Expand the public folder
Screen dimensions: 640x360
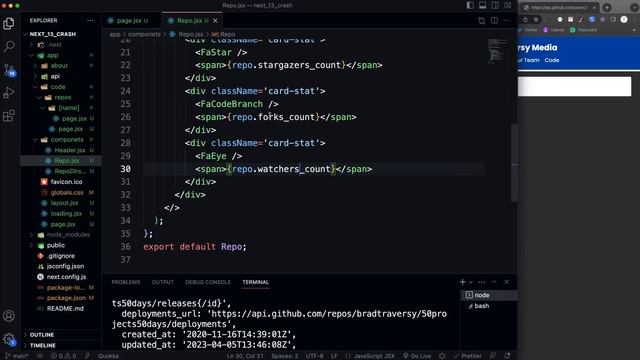coord(60,245)
